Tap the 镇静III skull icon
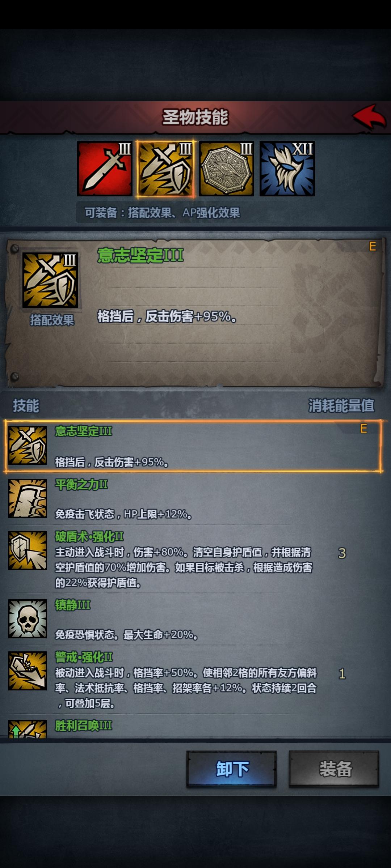The width and height of the screenshot is (391, 868). pyautogui.click(x=28, y=618)
